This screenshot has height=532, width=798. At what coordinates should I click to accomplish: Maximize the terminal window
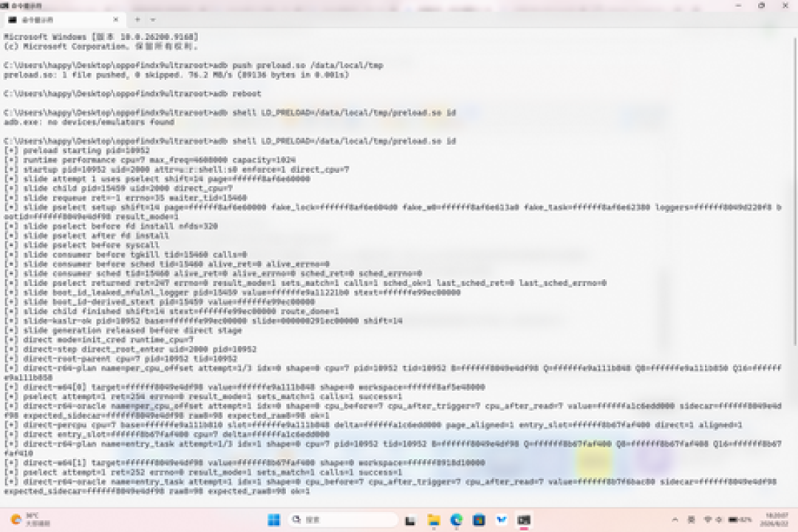(761, 6)
